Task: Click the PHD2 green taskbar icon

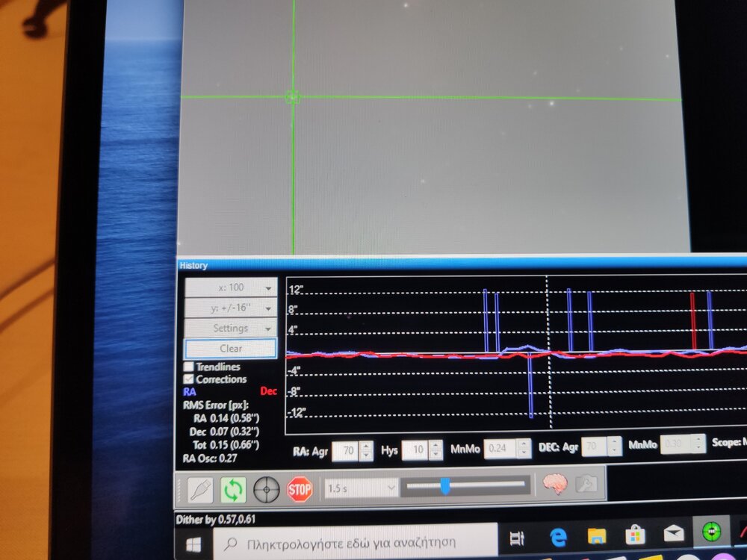Action: click(712, 533)
